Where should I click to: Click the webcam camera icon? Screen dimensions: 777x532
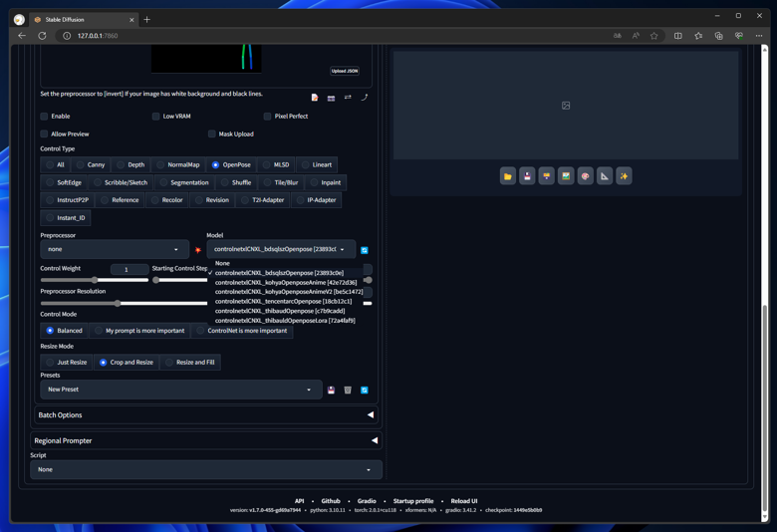click(331, 99)
